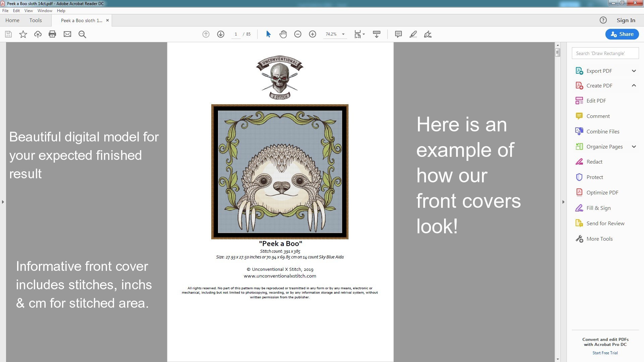
Task: Add a sticky note comment
Action: coord(398,34)
